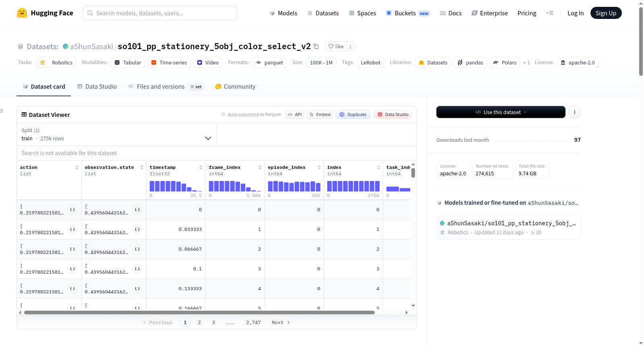The height and width of the screenshot is (347, 644).
Task: Open the trained model card aShunSasaki/so101_pp_stationery_5obj
Action: click(x=508, y=228)
